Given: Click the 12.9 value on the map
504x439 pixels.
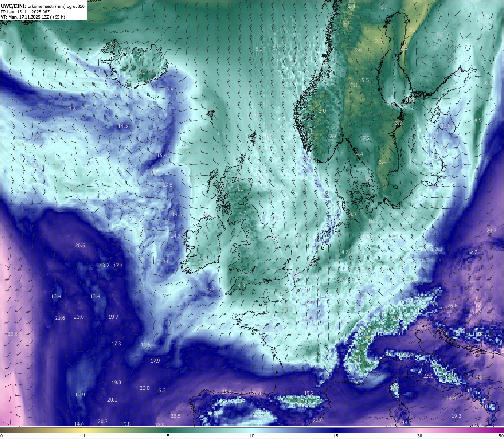Looking at the screenshot, I should [80, 395].
